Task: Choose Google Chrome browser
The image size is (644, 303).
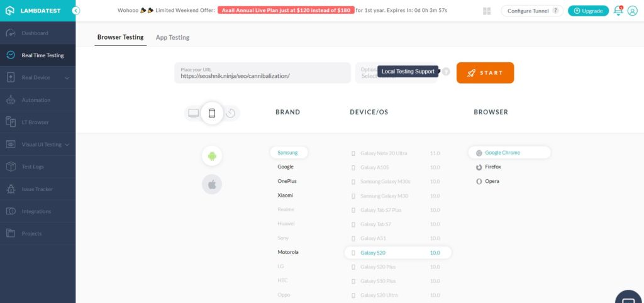Action: 509,153
